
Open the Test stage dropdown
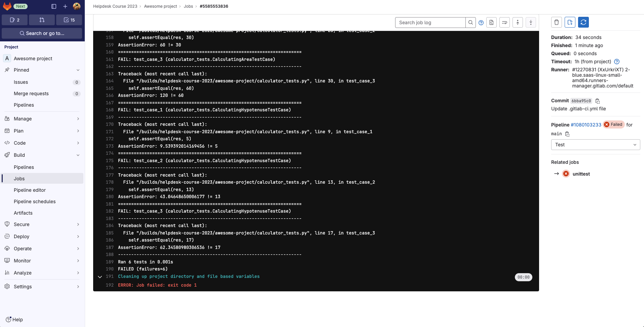click(x=595, y=145)
